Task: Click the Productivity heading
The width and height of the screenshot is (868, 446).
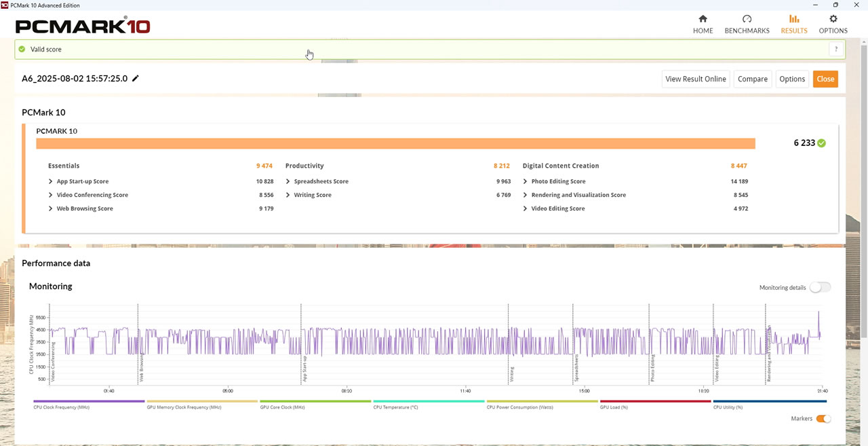Action: (304, 166)
